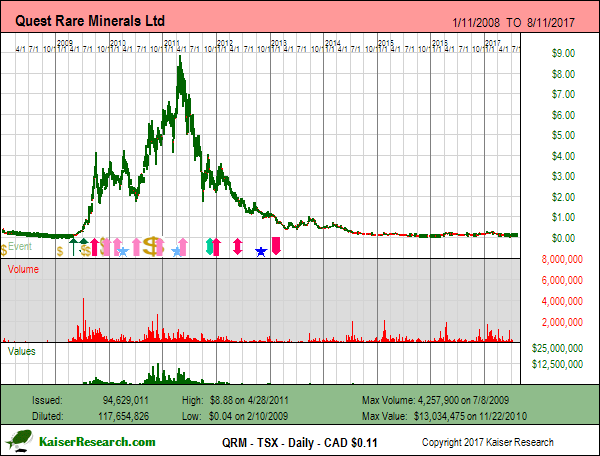600x456 pixels.
Task: Click Copyright 2017 Kaiser Research text
Action: (x=488, y=443)
